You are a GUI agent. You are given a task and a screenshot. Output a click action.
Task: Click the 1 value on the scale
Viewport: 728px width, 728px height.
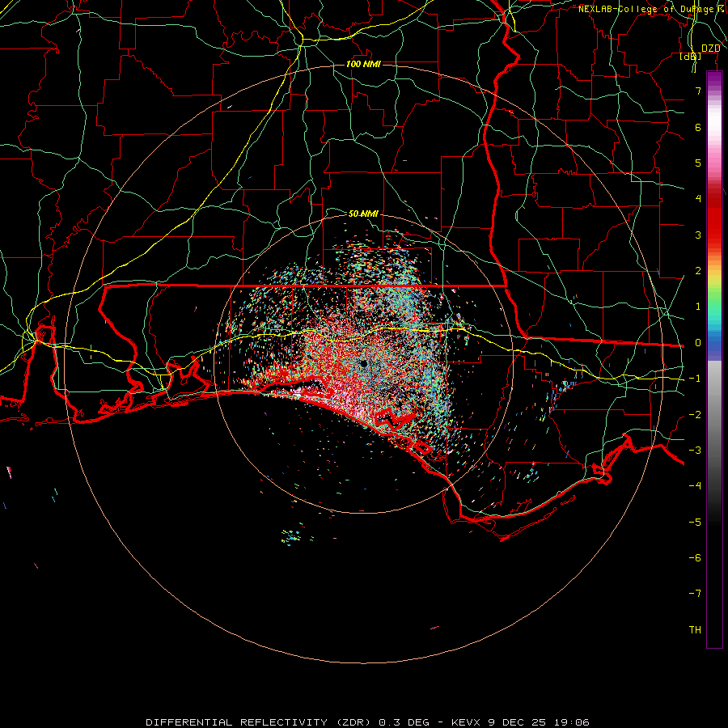698,307
